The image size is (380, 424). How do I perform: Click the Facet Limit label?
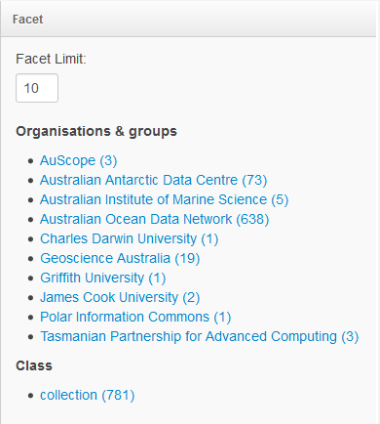point(51,59)
